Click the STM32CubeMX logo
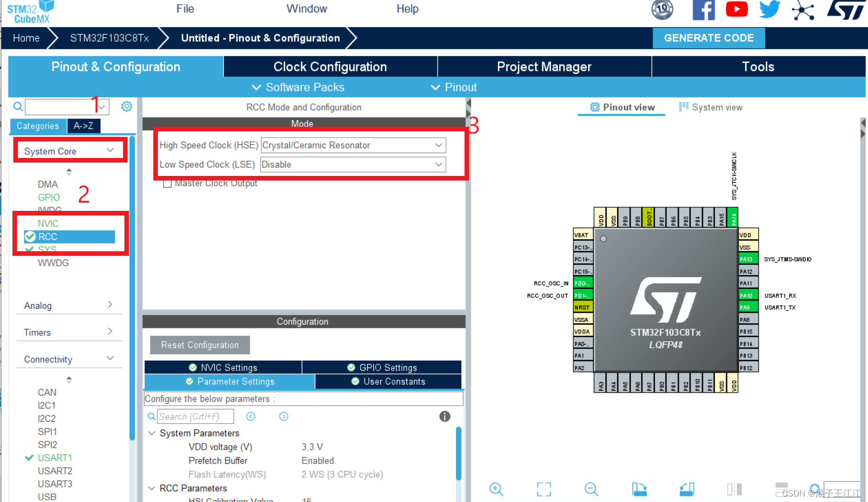This screenshot has height=502, width=868. coord(30,12)
